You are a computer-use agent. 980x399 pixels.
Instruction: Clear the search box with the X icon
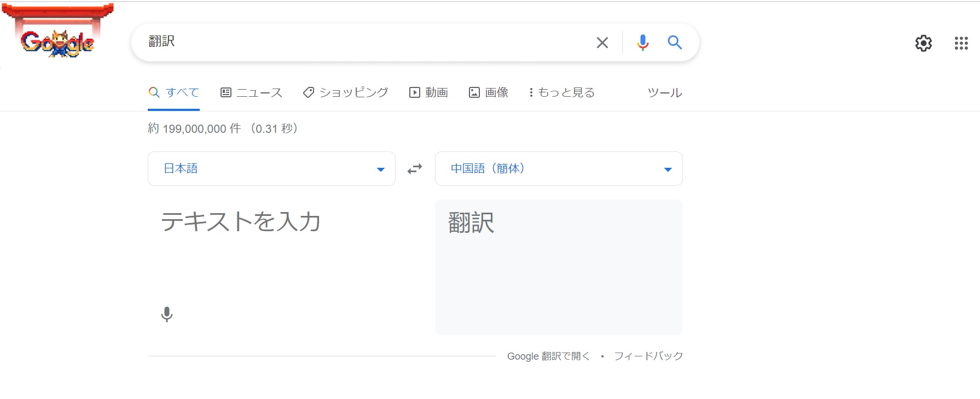[x=602, y=43]
